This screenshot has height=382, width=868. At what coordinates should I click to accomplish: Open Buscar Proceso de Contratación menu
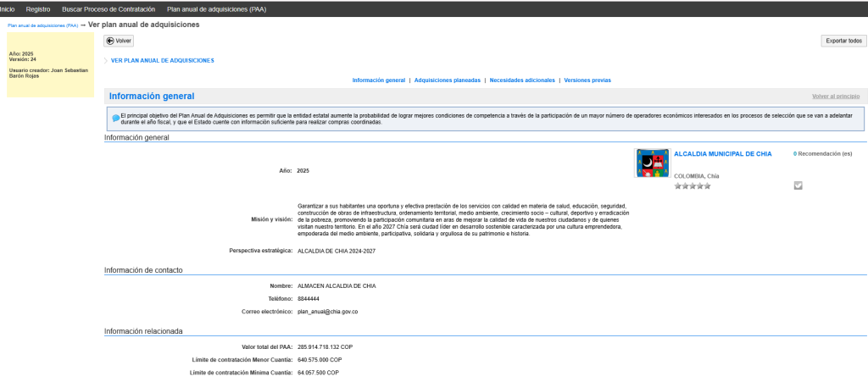tap(108, 8)
